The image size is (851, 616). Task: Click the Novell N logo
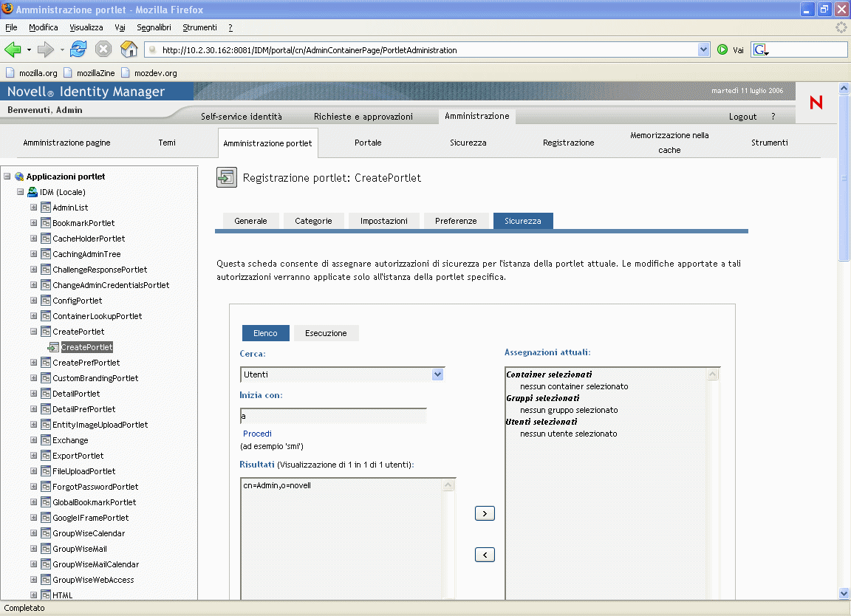pos(816,102)
